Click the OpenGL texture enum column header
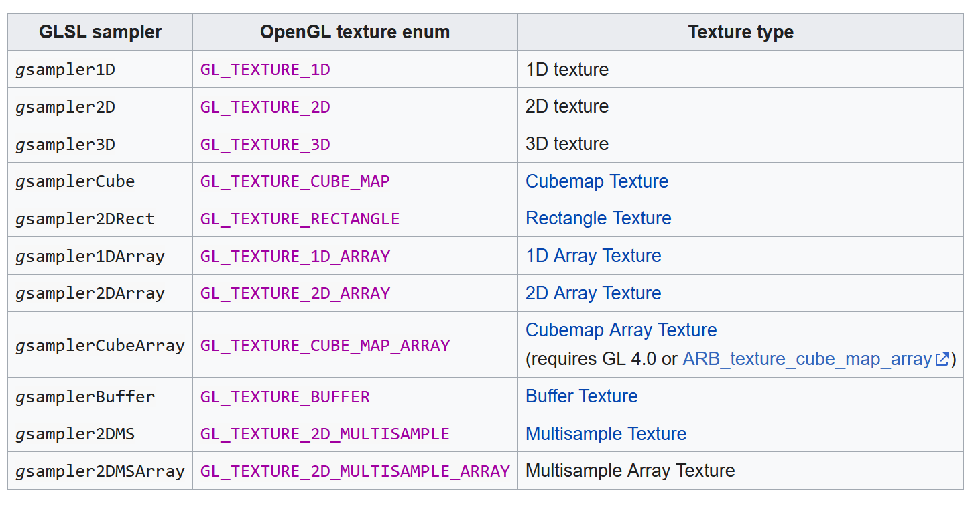The height and width of the screenshot is (513, 980). click(x=355, y=32)
